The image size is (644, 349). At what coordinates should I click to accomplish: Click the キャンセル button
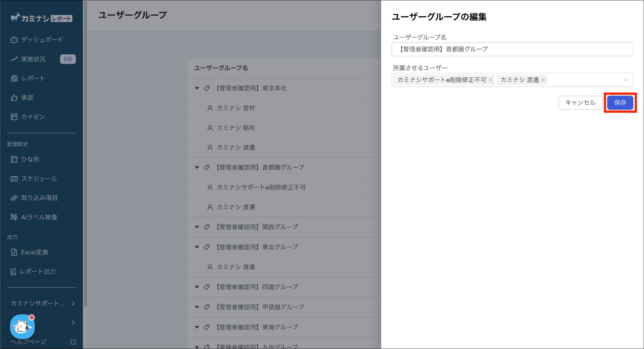click(x=580, y=102)
